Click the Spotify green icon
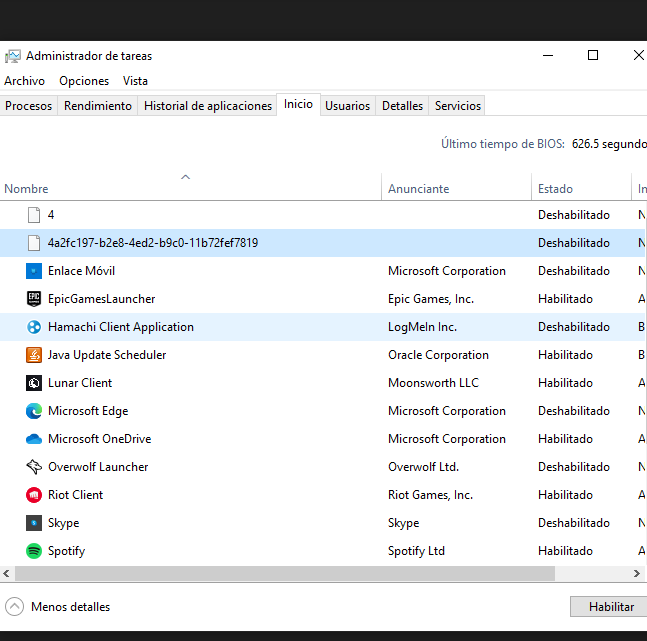Viewport: 647px width, 641px height. 34,551
